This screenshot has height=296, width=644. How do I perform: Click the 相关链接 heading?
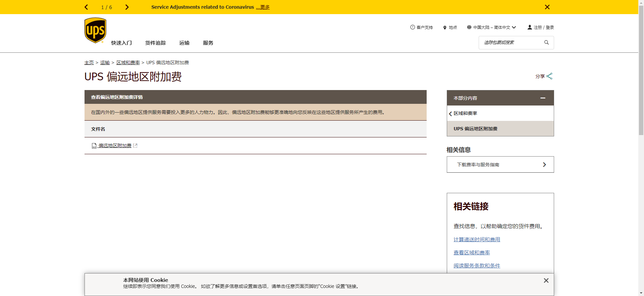click(x=471, y=206)
